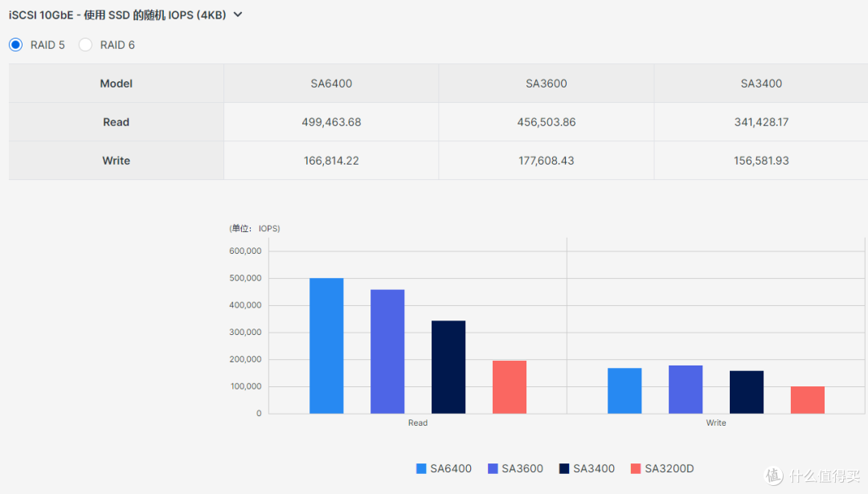This screenshot has height=494, width=868.
Task: Toggle the SA3200D legend square icon
Action: 636,469
